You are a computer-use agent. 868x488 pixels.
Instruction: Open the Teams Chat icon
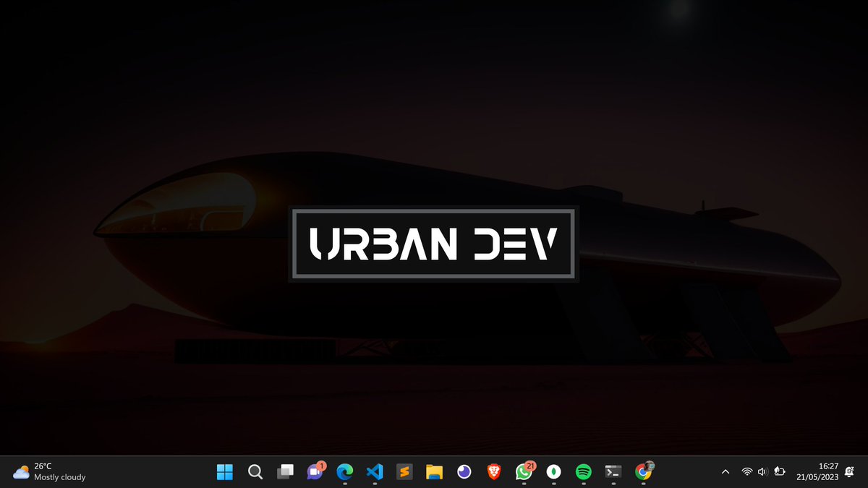click(315, 471)
